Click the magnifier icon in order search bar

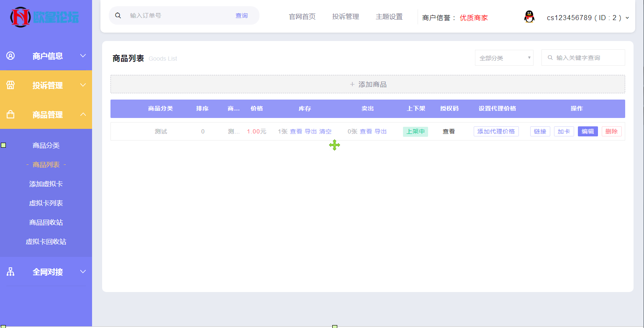[118, 15]
